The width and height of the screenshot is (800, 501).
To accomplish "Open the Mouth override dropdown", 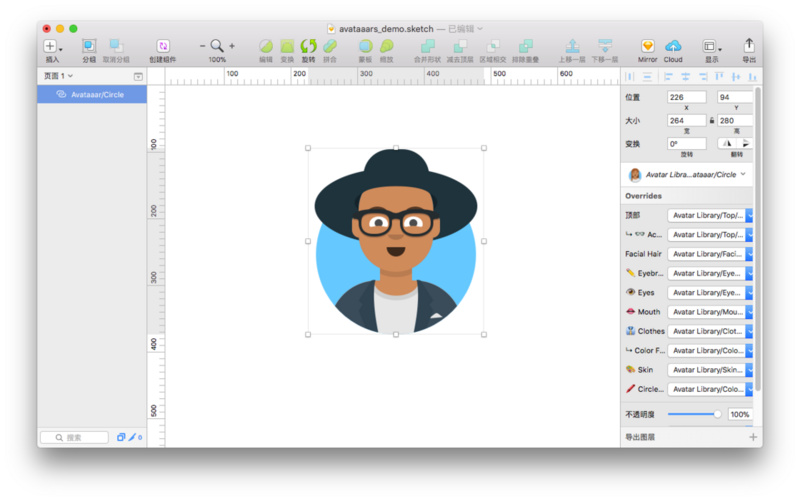I will pyautogui.click(x=710, y=312).
